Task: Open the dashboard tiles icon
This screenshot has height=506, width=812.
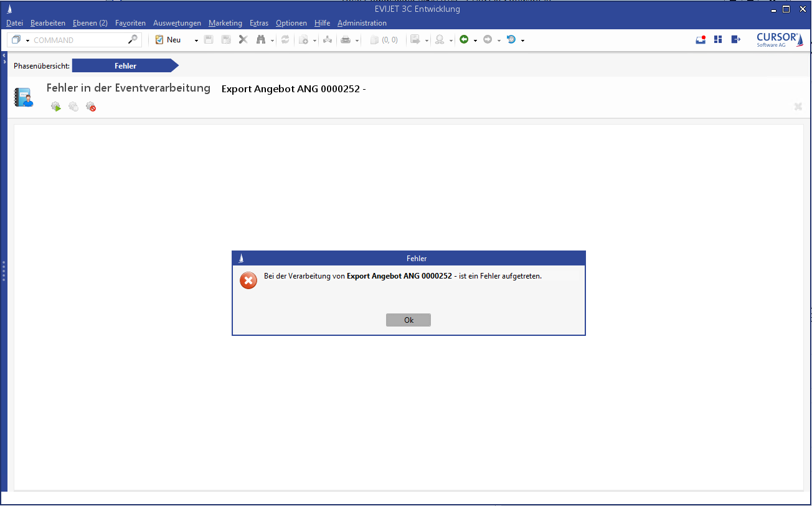Action: [x=718, y=40]
